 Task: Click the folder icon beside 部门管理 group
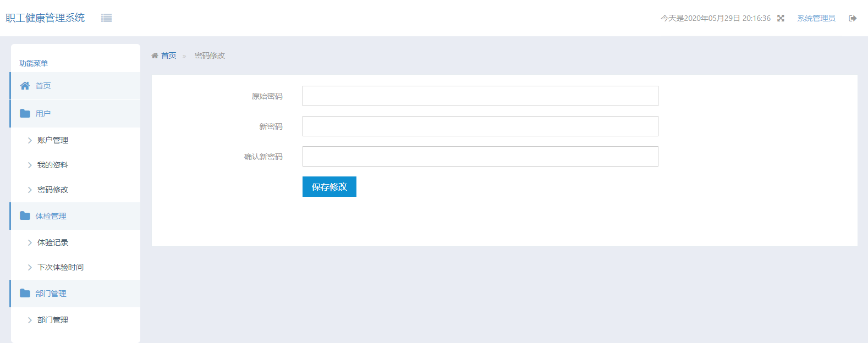pyautogui.click(x=25, y=293)
